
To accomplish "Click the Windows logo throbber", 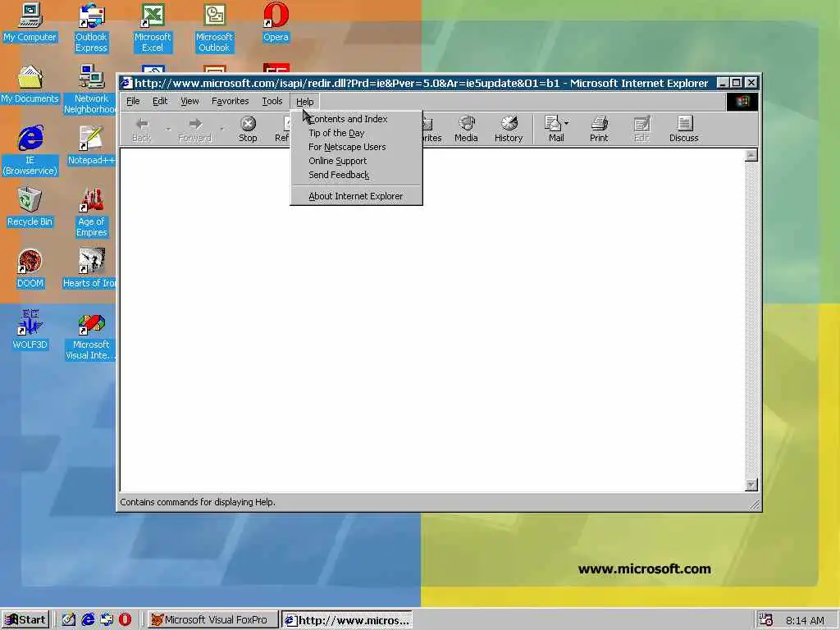I will (x=742, y=102).
